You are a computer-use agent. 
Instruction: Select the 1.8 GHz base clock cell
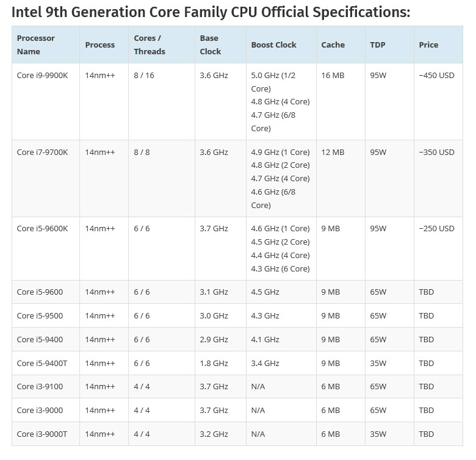point(214,363)
